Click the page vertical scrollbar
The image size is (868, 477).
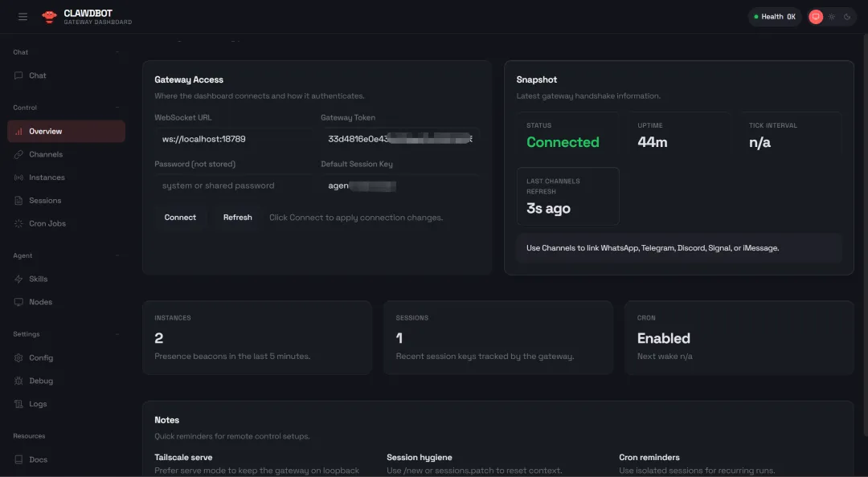point(866,235)
